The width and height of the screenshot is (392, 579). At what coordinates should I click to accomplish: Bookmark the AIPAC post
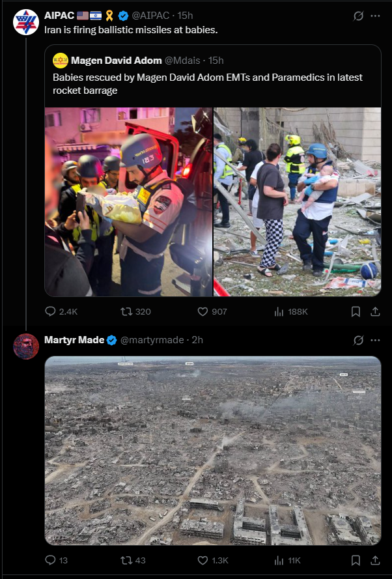pos(356,312)
